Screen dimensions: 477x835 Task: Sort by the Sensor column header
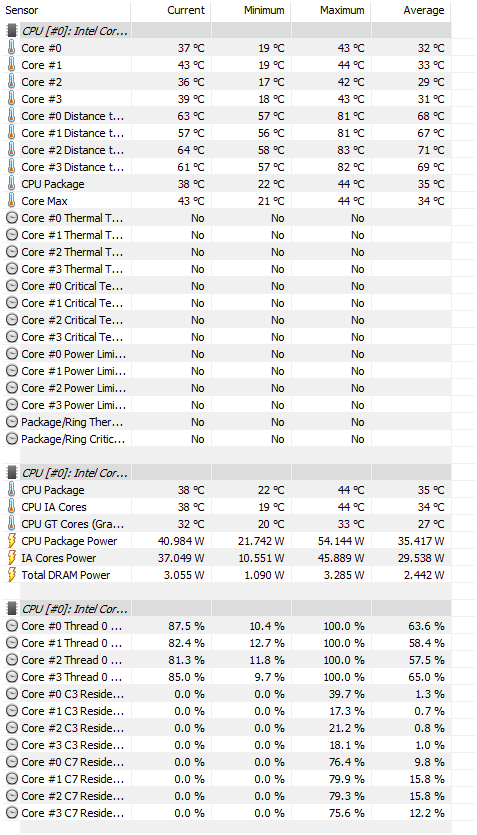(x=65, y=11)
